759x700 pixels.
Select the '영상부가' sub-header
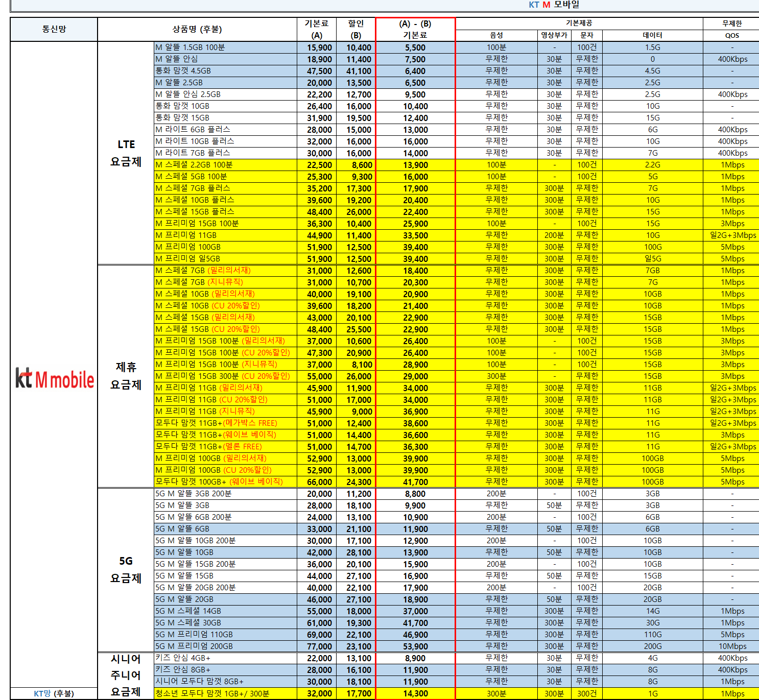pyautogui.click(x=554, y=35)
